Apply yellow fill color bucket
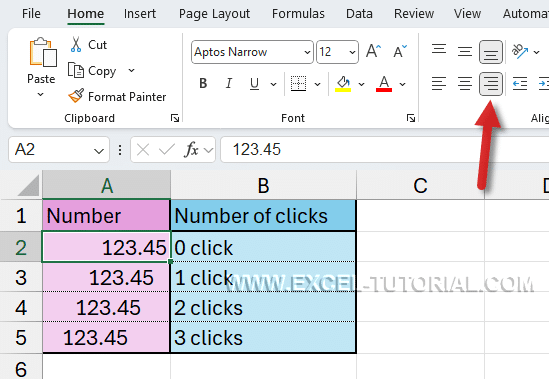Image resolution: width=549 pixels, height=379 pixels. [343, 84]
